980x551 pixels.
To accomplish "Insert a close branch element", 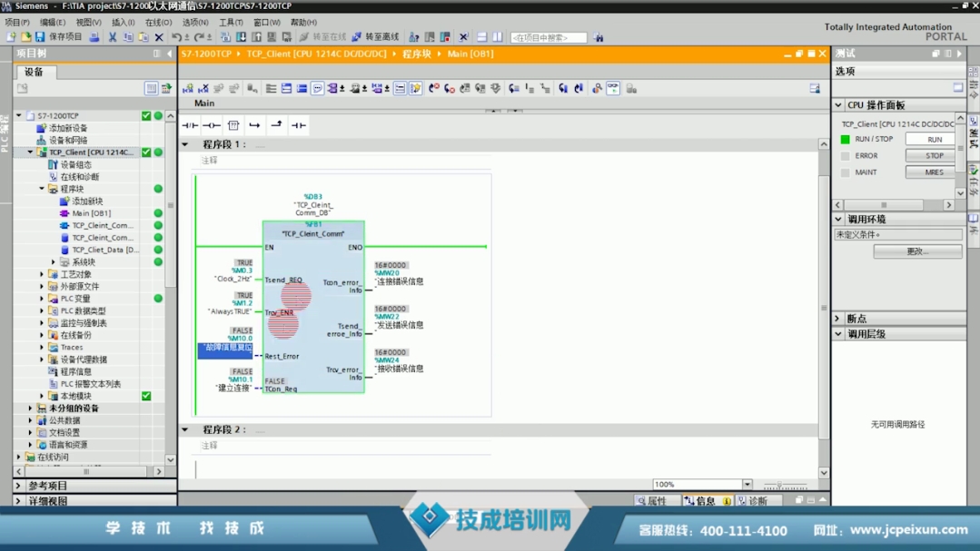I will [276, 125].
